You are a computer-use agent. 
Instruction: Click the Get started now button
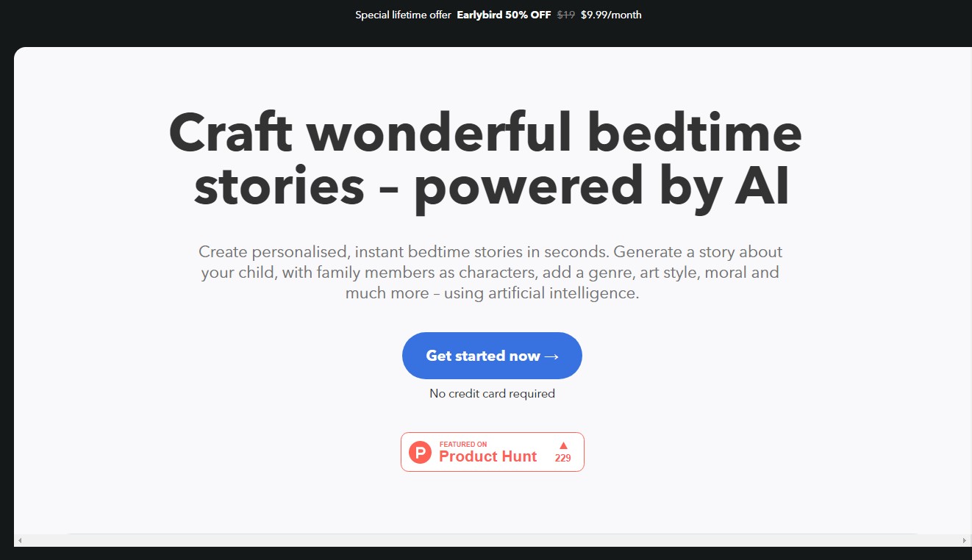tap(492, 356)
